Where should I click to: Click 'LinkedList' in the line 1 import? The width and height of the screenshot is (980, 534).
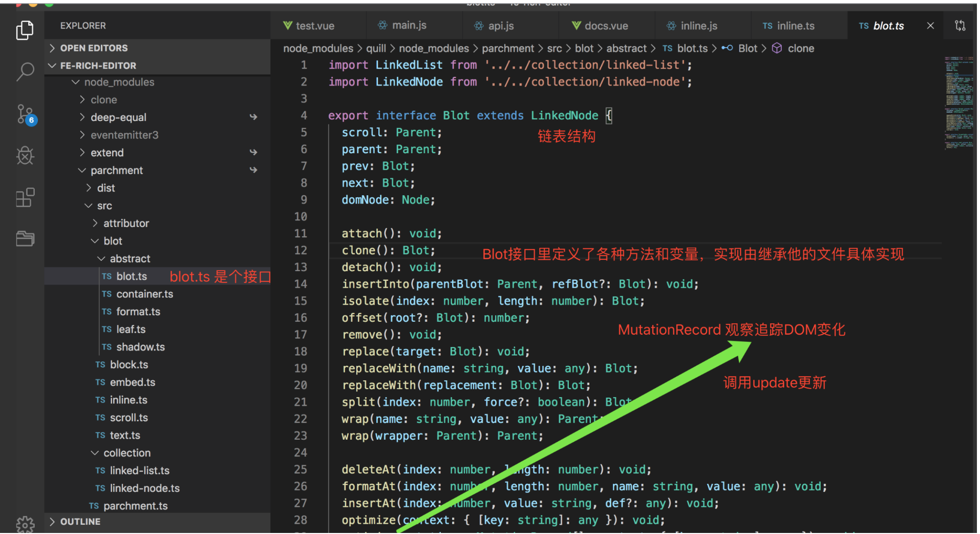pyautogui.click(x=409, y=65)
